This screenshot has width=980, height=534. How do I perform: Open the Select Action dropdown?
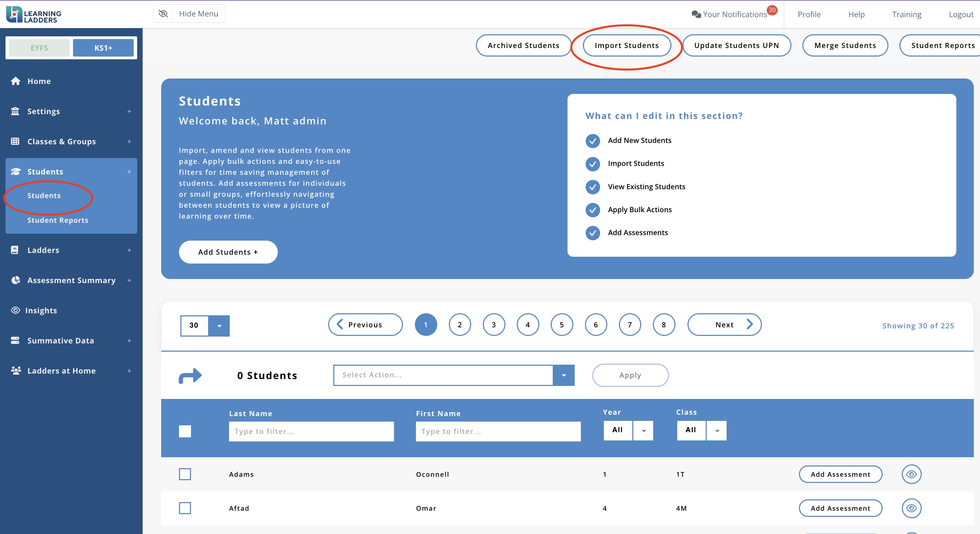(563, 375)
